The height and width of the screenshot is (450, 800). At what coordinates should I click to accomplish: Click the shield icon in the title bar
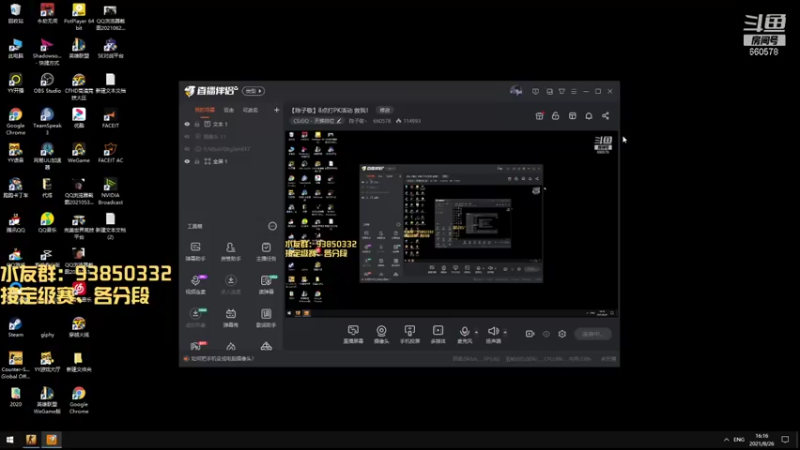pos(535,91)
